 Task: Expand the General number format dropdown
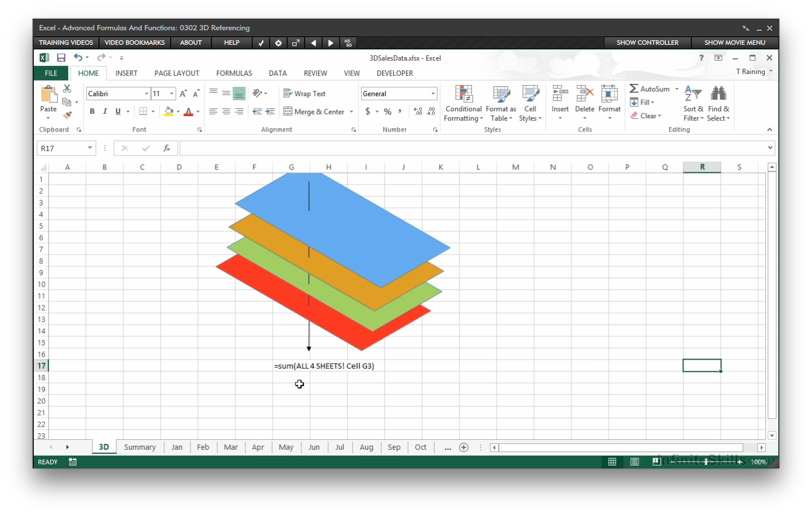pyautogui.click(x=433, y=94)
